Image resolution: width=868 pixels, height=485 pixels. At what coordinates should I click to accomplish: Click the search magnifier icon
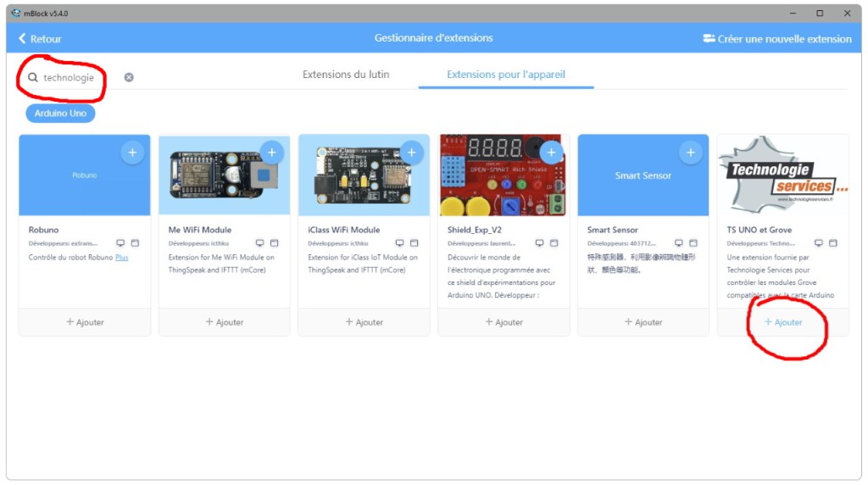coord(33,77)
